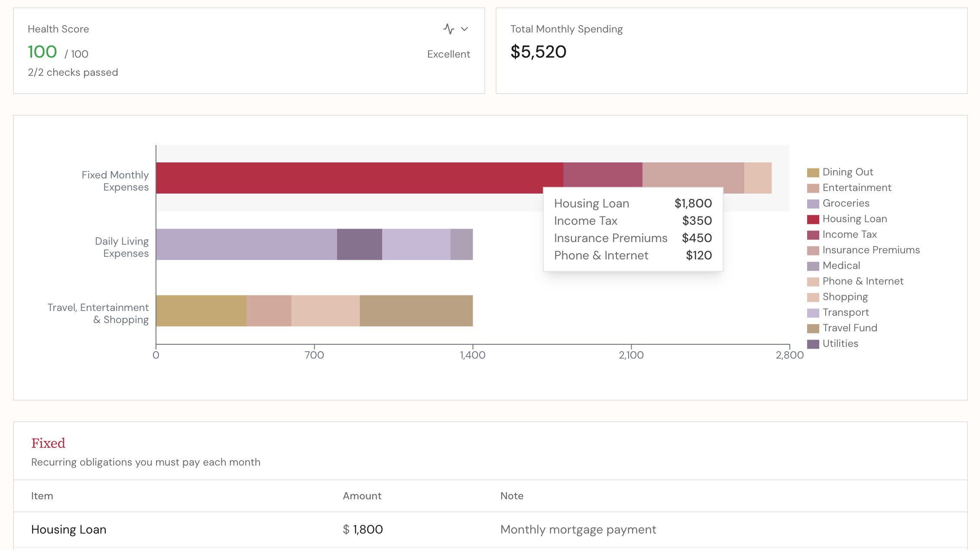Select the Housing Loan item name
This screenshot has width=980, height=550.
(68, 529)
